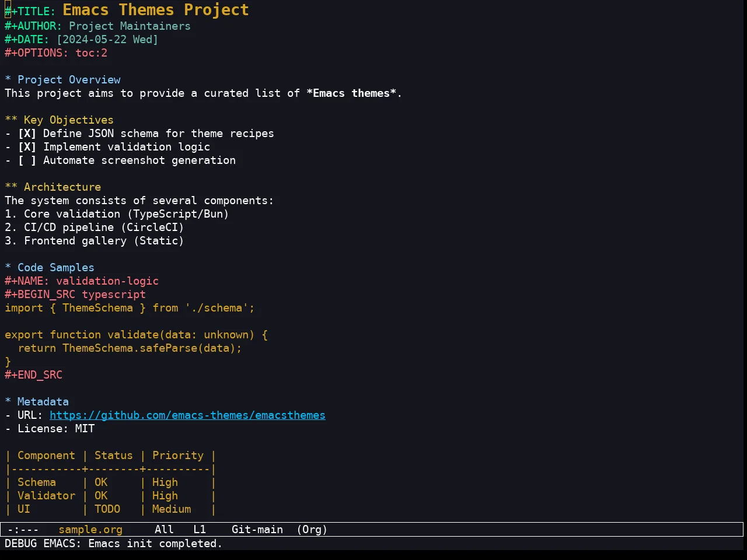The image size is (747, 560).
Task: Click the export function validate line
Action: (x=136, y=335)
